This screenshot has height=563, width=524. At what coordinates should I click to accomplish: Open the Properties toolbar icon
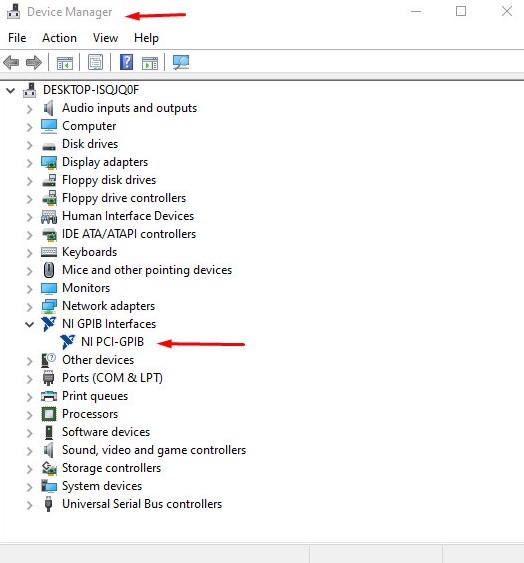(96, 62)
